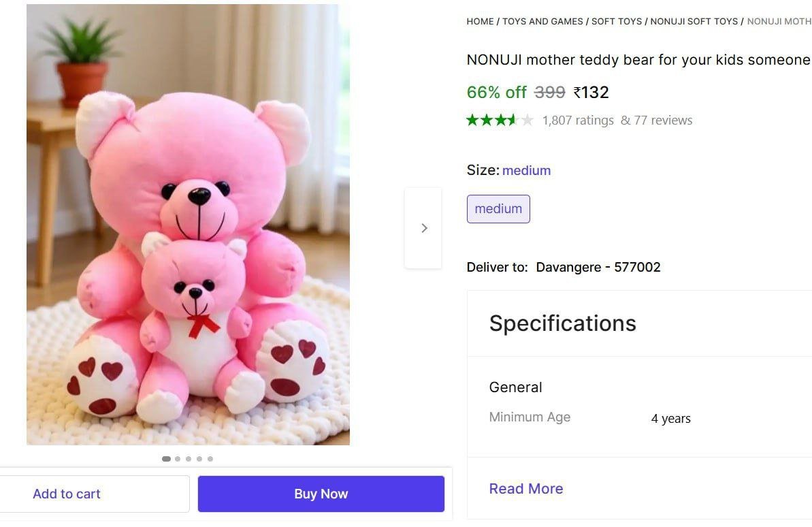Open NONUJI SOFT TOYS breadcrumb link

(x=694, y=22)
